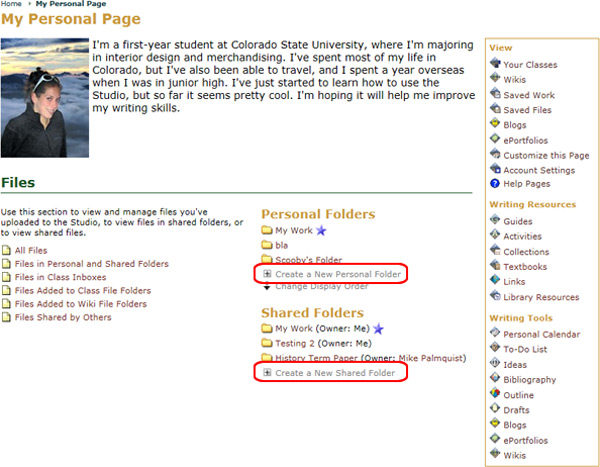Click the blue Help Pages question icon
Screen dimensions: 600x467
pyautogui.click(x=495, y=185)
